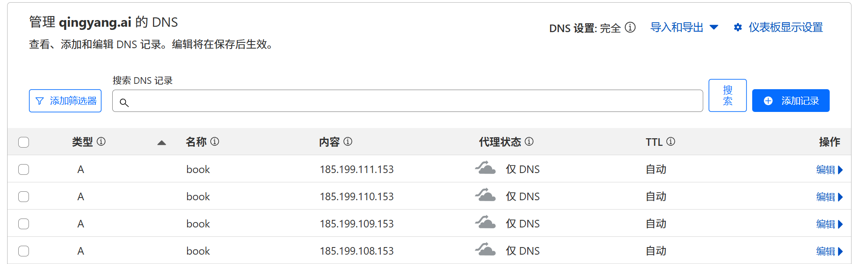Select the checkbox for record 185.199.110.153

click(x=24, y=197)
